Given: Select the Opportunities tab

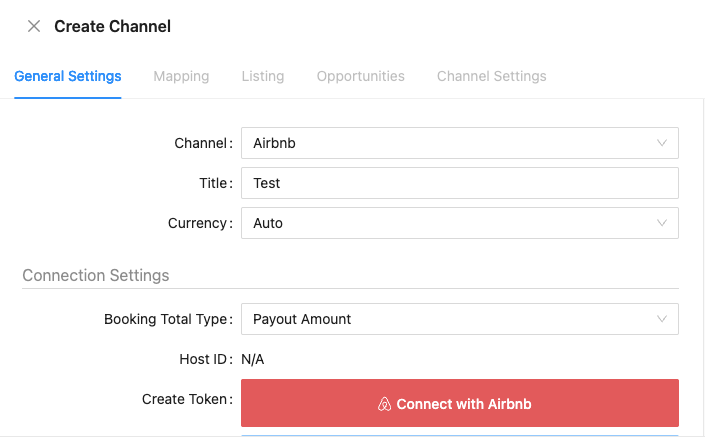Looking at the screenshot, I should tap(360, 76).
